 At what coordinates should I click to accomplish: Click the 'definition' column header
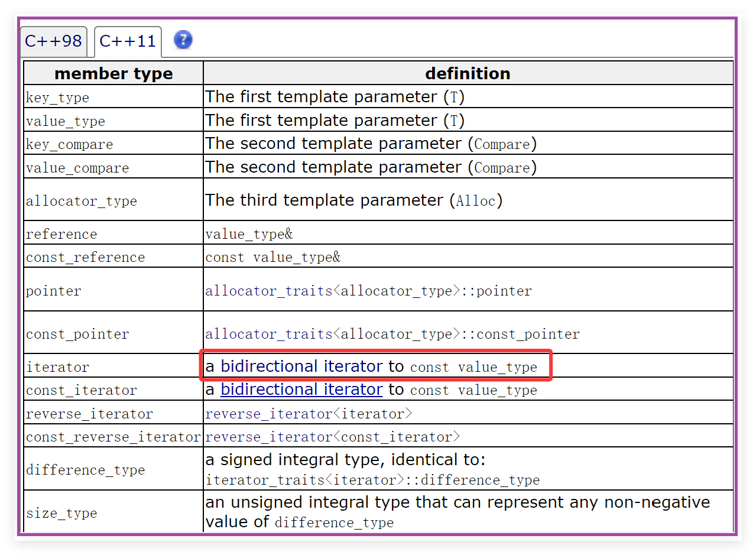468,73
